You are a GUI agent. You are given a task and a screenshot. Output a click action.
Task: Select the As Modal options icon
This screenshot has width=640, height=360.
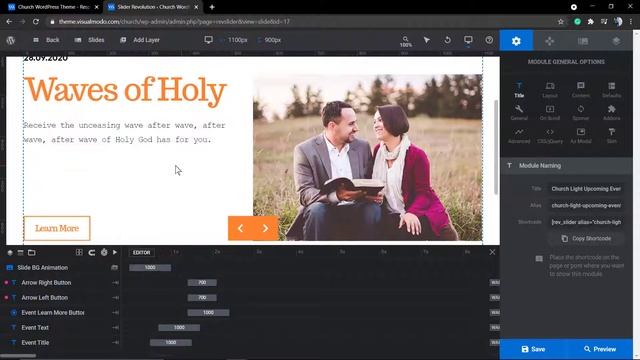[x=580, y=136]
